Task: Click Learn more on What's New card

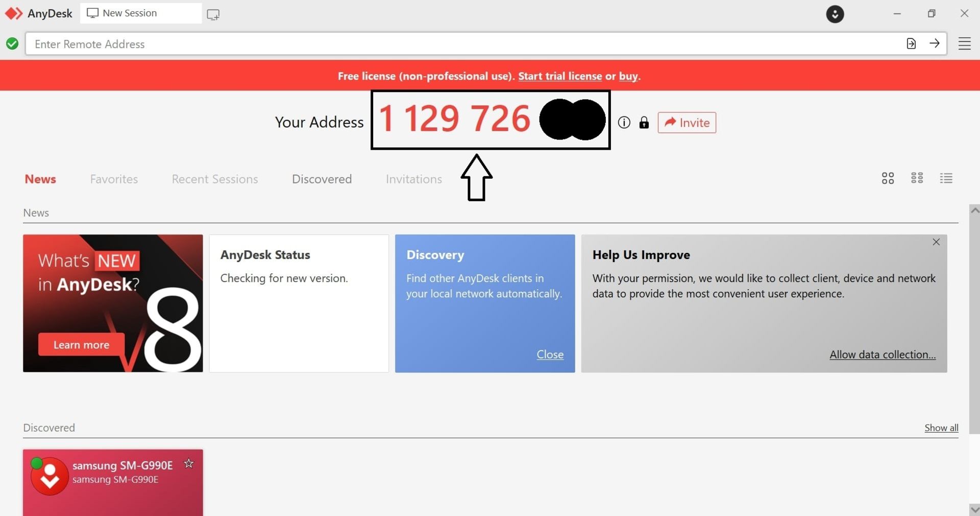Action: (x=81, y=345)
